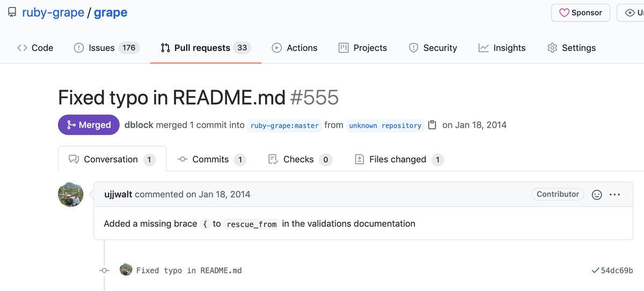Viewport: 644px width, 291px height.
Task: Open the Security tab
Action: [433, 48]
